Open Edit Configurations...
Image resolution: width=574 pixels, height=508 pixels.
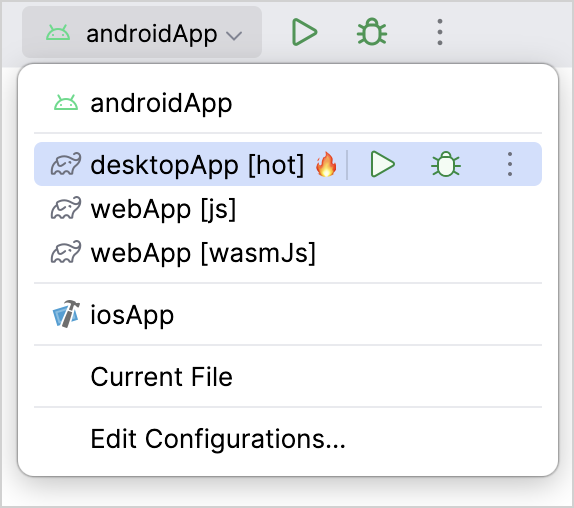pyautogui.click(x=288, y=438)
